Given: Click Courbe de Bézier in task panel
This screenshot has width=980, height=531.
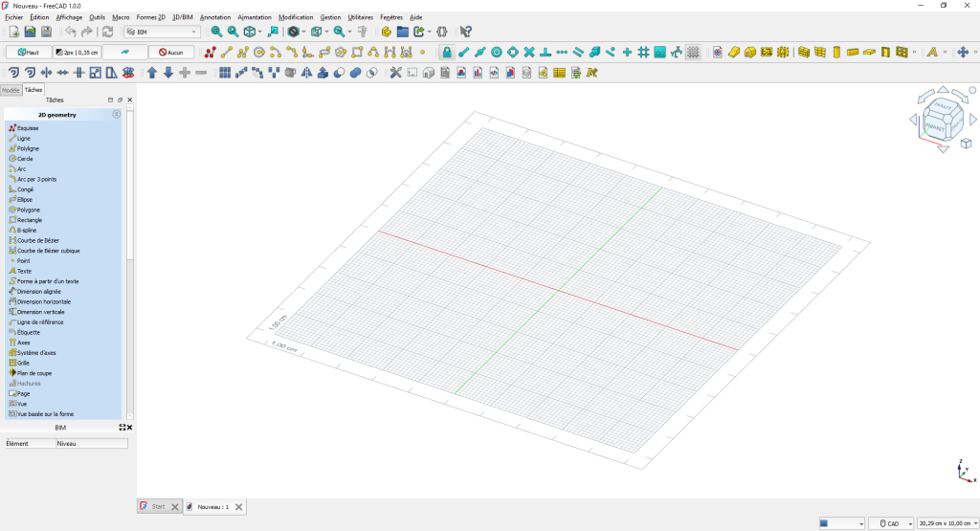Looking at the screenshot, I should tap(34, 240).
